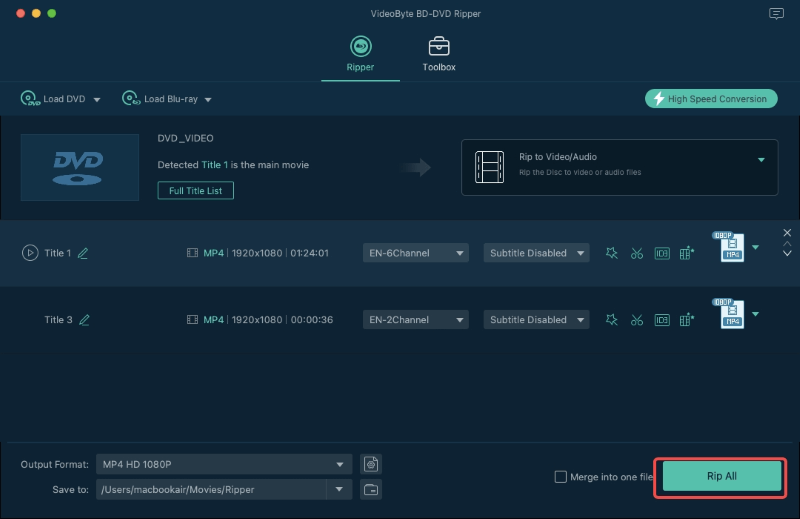
Task: Open output settings gear next to Output Format
Action: point(371,464)
